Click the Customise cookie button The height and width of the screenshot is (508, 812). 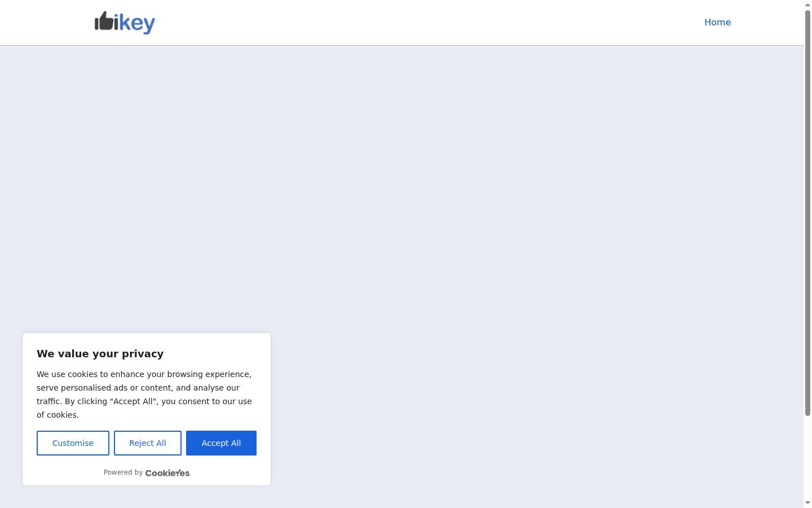click(x=73, y=443)
